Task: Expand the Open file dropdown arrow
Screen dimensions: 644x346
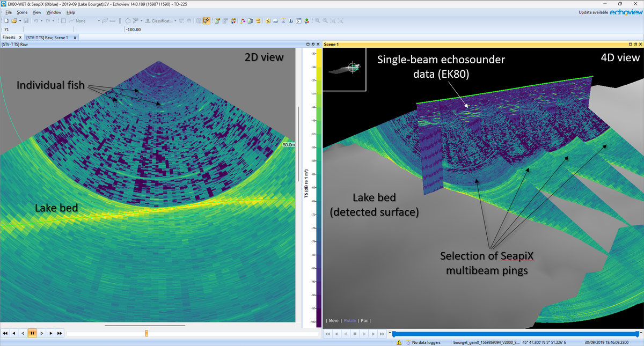Action: (20, 20)
